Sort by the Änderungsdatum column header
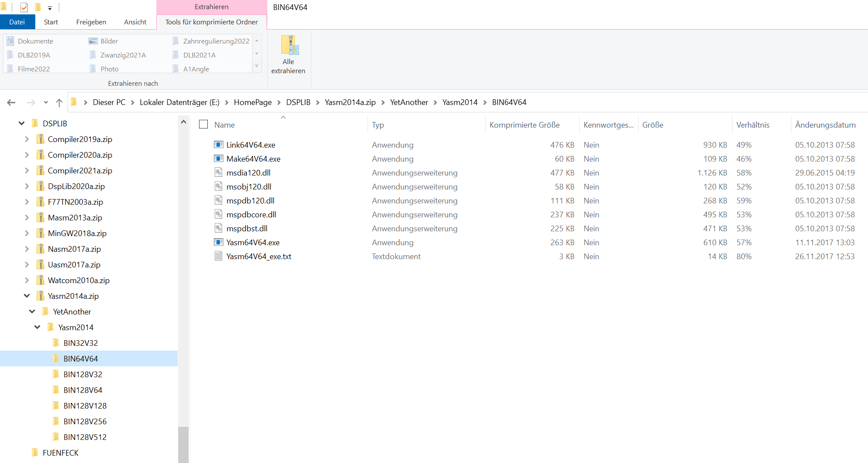The image size is (868, 463). pos(825,125)
